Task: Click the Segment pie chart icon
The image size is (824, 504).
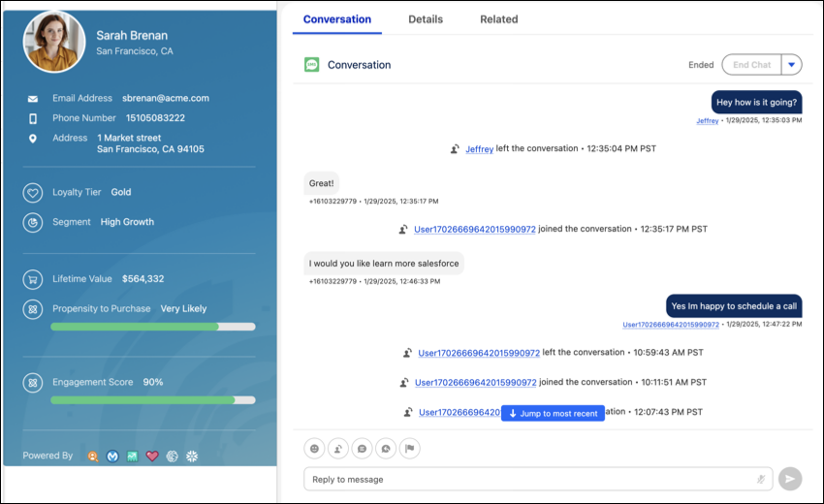Action: pos(33,223)
